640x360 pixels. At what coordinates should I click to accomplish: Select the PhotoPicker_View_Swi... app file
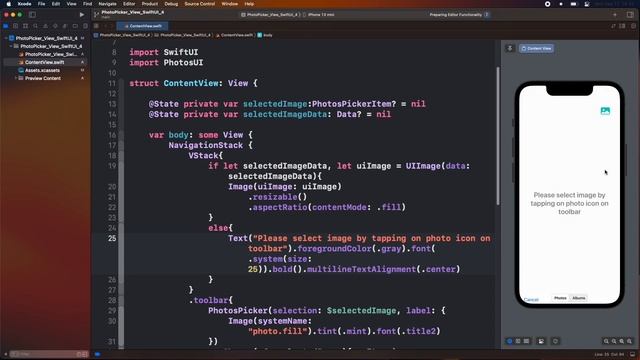coord(51,54)
